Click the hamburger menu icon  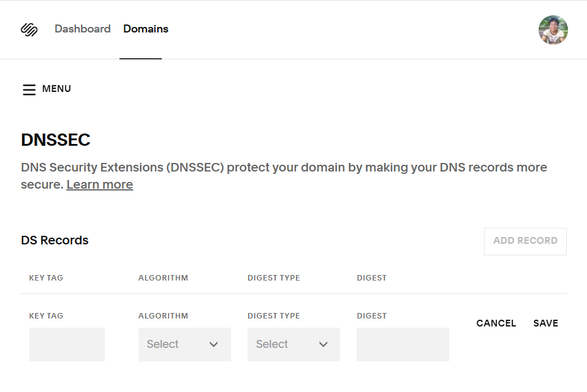click(x=29, y=89)
